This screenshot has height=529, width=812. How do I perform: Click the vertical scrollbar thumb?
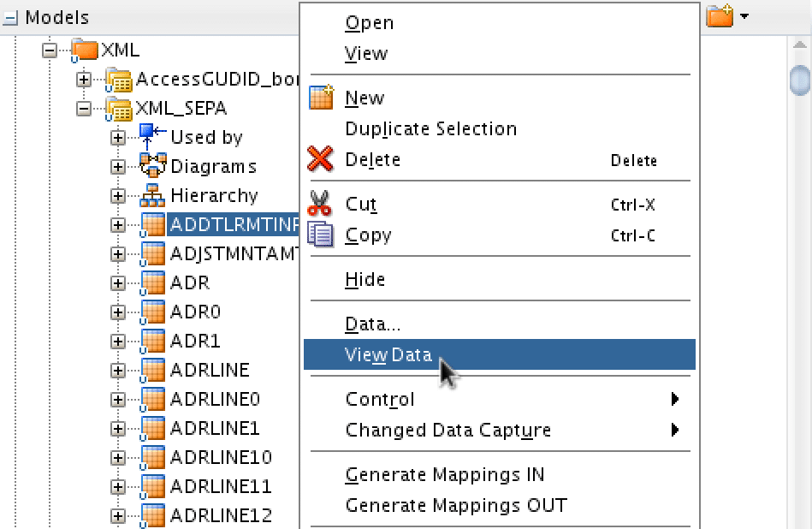click(801, 80)
